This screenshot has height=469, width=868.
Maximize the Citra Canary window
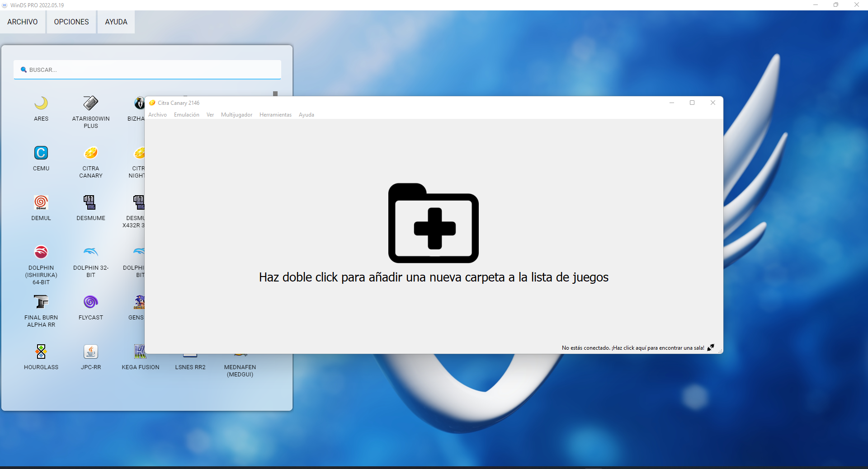coord(692,103)
